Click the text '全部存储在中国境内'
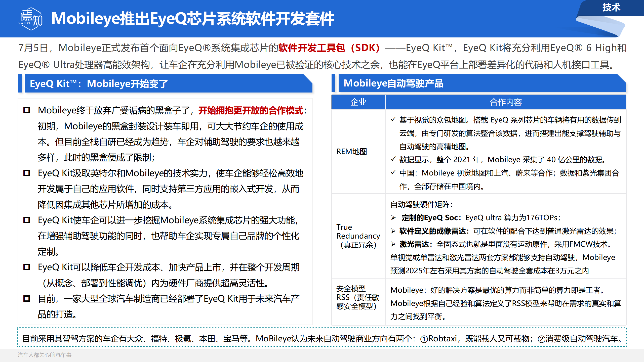The image size is (644, 362). click(x=447, y=186)
